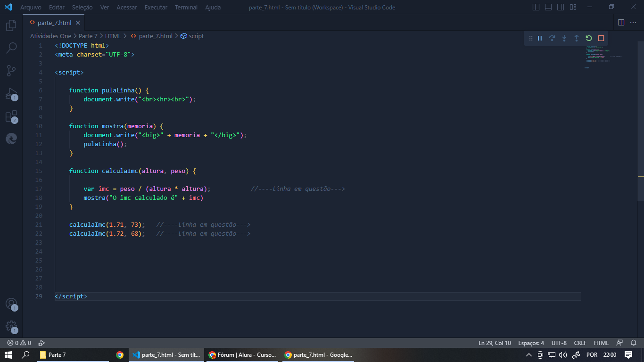Open the Search view in activity bar
The width and height of the screenshot is (644, 362).
(11, 48)
